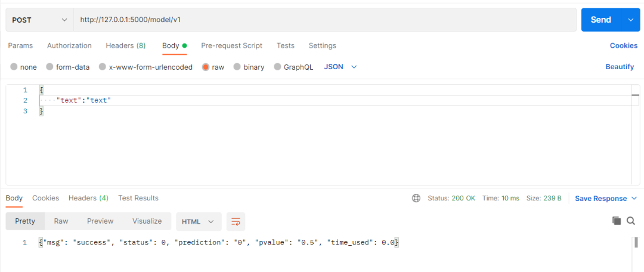Select the form-data body option

[x=49, y=67]
